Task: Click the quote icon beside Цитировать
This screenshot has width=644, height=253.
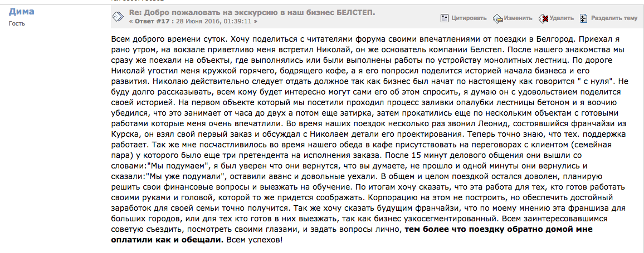Action: (x=444, y=18)
